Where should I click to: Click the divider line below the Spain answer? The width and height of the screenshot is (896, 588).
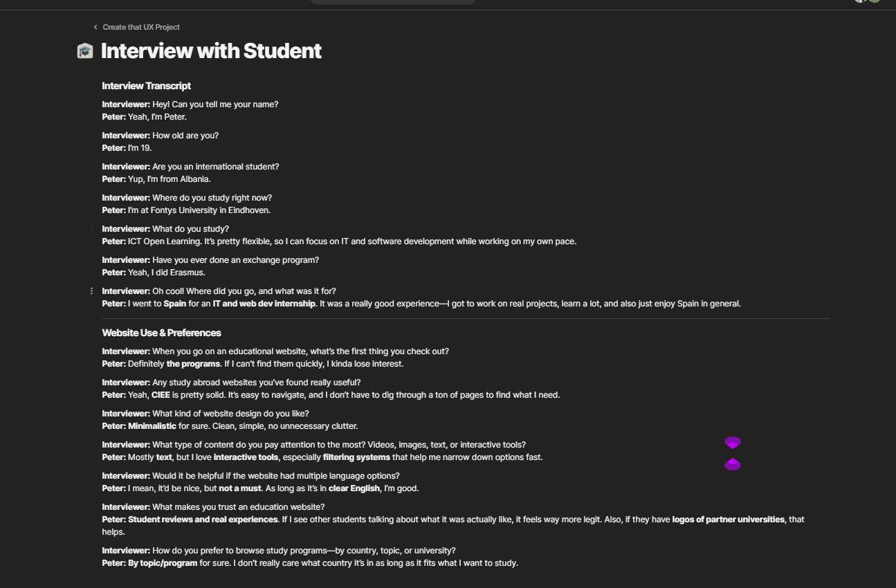coord(464,318)
